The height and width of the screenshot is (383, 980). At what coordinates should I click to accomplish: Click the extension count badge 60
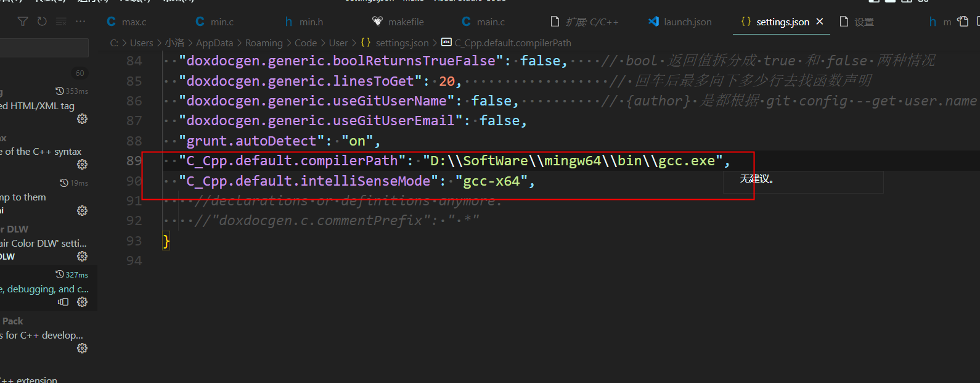click(80, 73)
